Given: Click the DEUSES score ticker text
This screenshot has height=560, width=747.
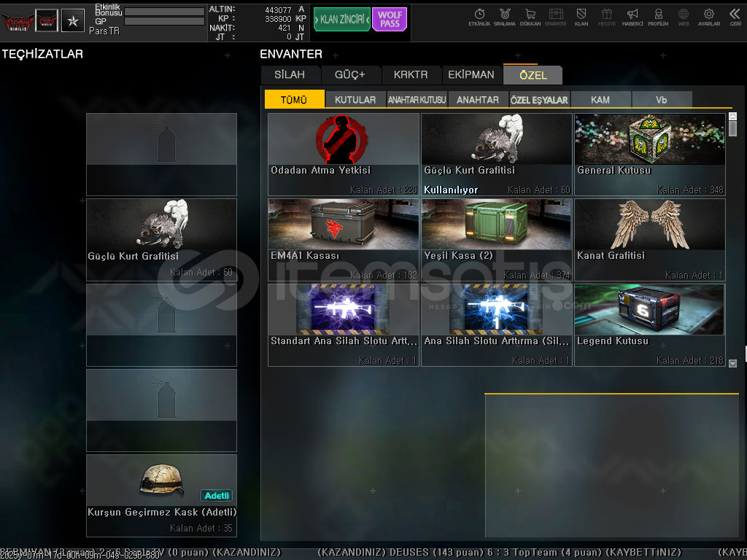Looking at the screenshot, I should (499, 553).
